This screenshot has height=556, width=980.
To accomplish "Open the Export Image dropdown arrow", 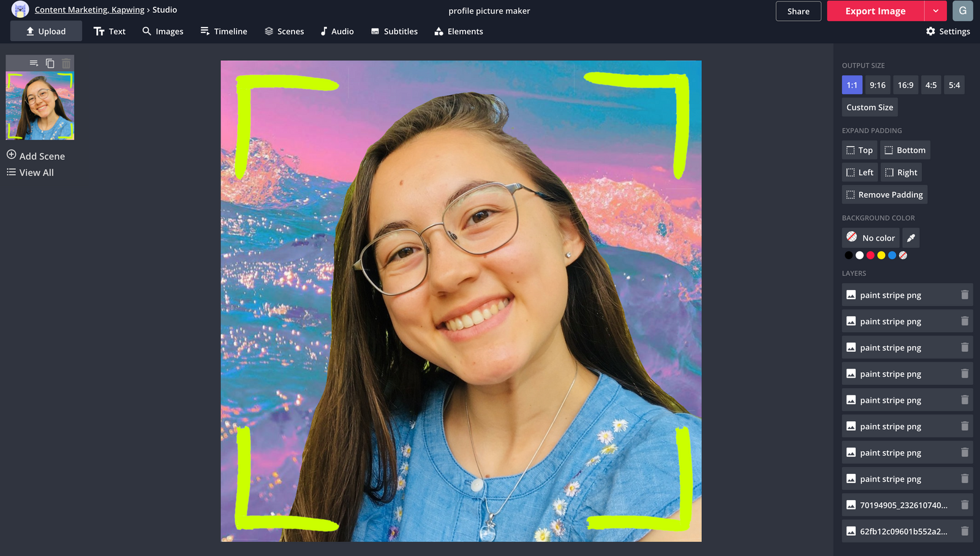I will coord(936,10).
